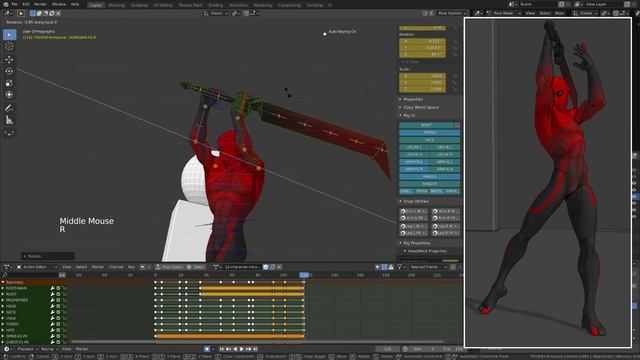Play the animation forward
Screen dimensions: 640x360
241,349
